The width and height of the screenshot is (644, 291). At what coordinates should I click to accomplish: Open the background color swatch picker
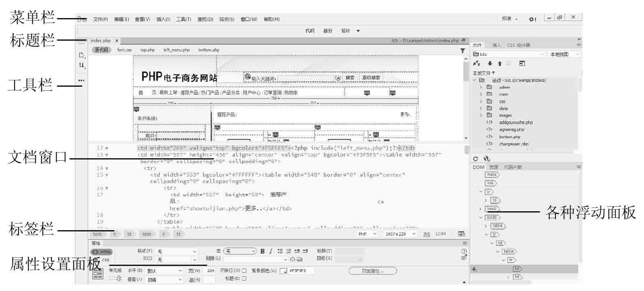(x=283, y=271)
